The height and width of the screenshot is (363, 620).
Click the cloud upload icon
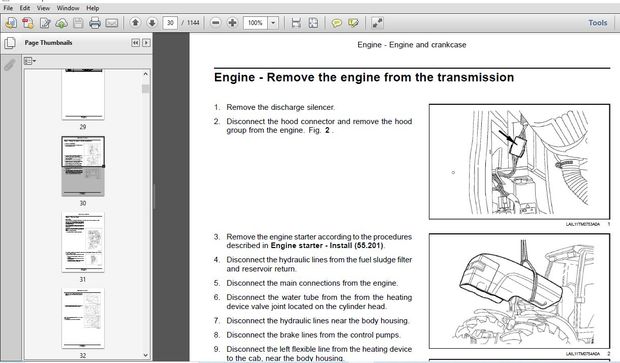(x=61, y=23)
